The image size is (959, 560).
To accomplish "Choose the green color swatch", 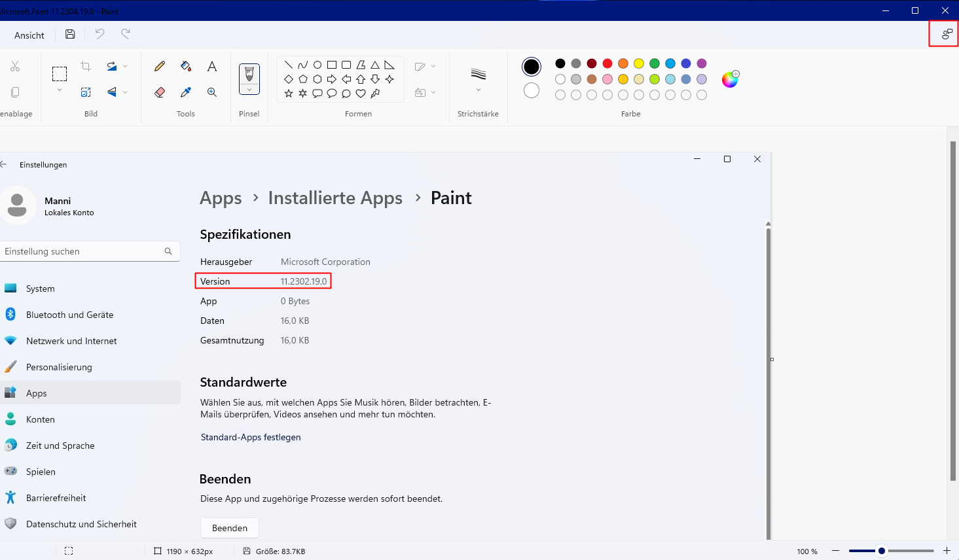I will [x=655, y=63].
